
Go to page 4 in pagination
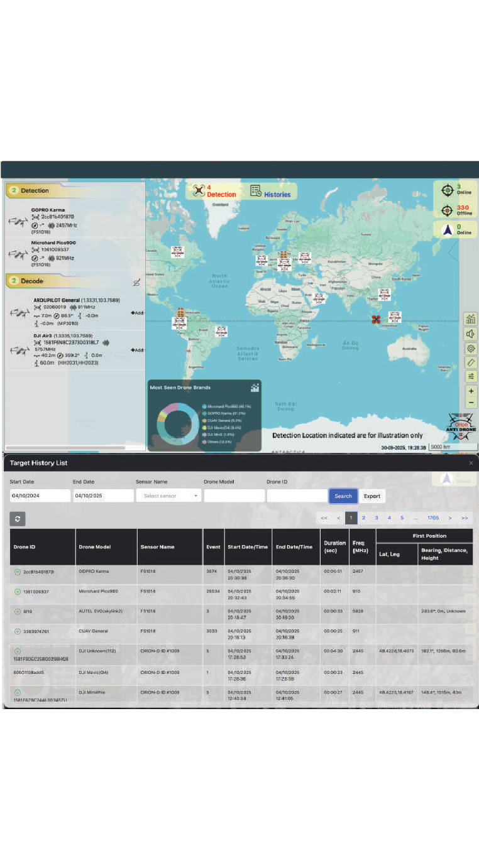389,518
